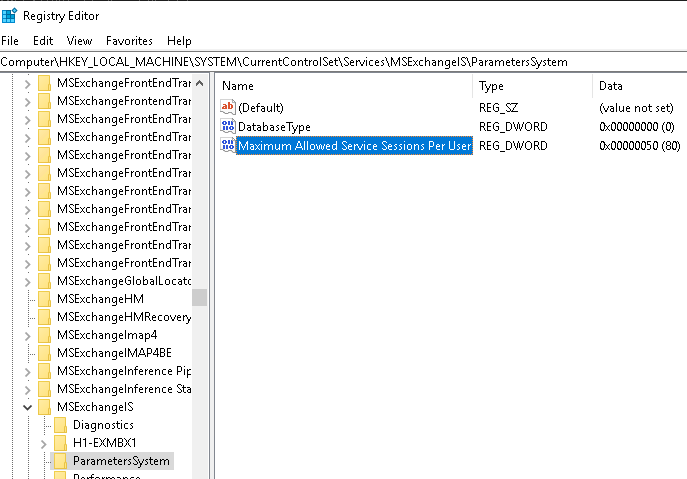Select the MSExchangeIMAP4BE key
Image resolution: width=687 pixels, height=479 pixels.
click(114, 353)
